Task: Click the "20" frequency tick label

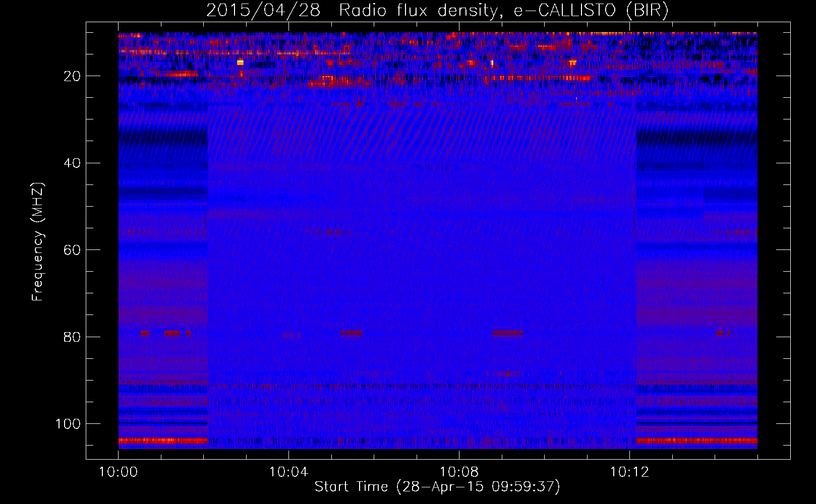Action: point(72,76)
